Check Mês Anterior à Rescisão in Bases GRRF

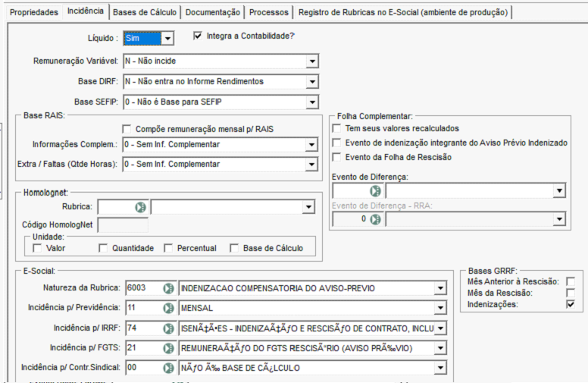click(x=571, y=281)
